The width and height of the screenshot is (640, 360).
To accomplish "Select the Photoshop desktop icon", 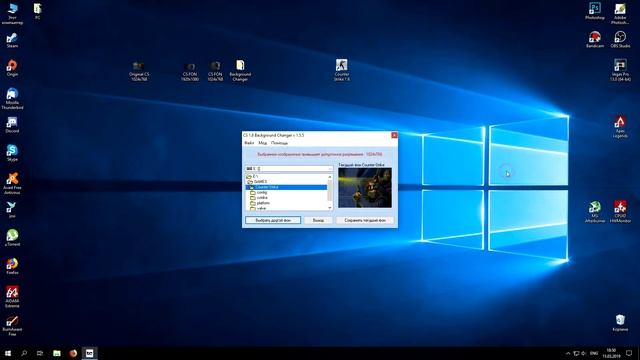I will [595, 11].
